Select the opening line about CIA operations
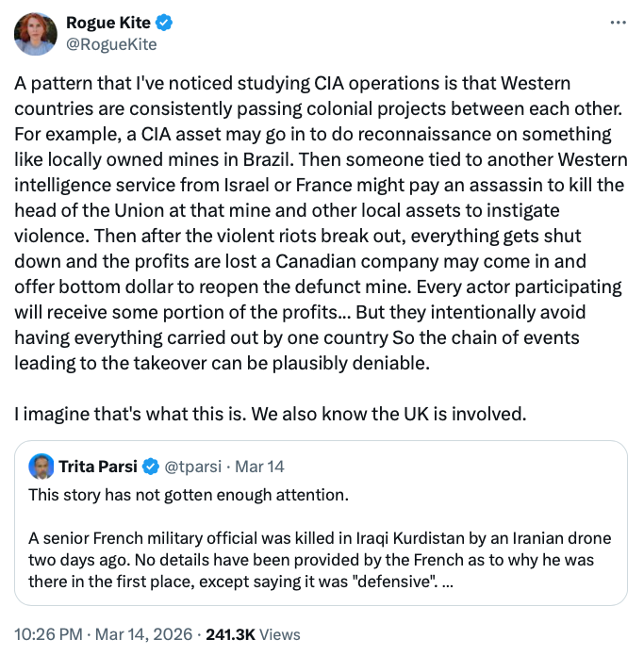The image size is (644, 656). point(292,84)
